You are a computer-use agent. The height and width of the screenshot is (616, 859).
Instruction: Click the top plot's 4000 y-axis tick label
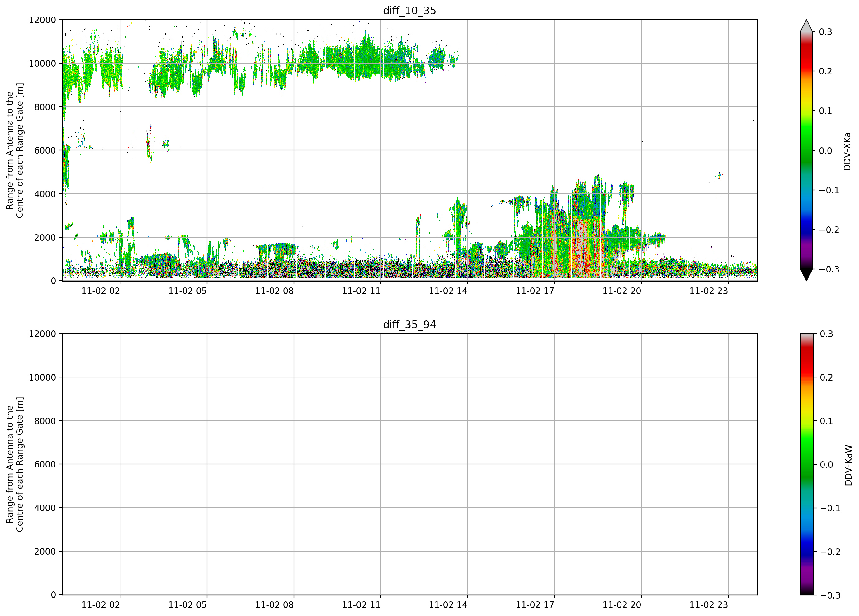click(x=45, y=194)
